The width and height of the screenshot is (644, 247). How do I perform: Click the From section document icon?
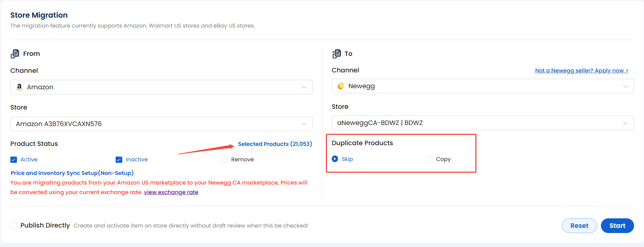15,54
